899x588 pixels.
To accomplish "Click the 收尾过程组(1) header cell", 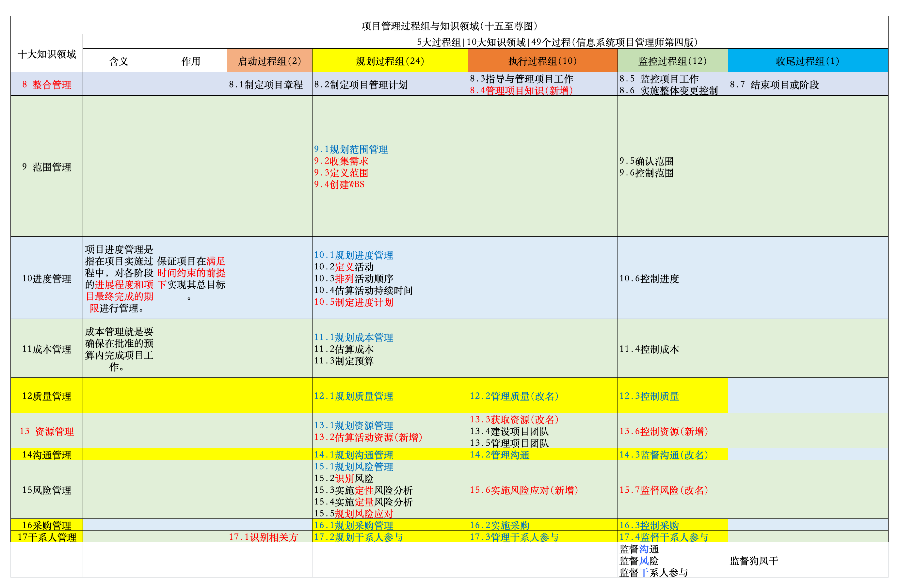I will (x=808, y=60).
